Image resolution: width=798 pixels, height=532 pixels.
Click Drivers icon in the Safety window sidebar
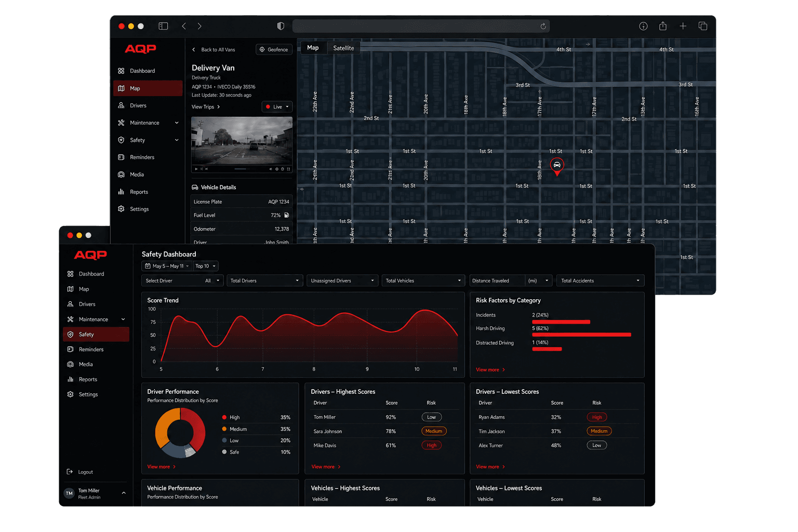[70, 304]
